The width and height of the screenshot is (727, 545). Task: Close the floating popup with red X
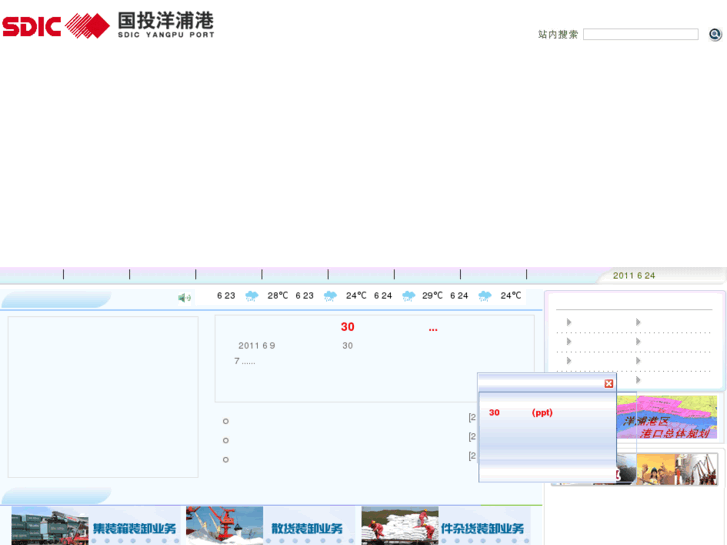(x=609, y=384)
